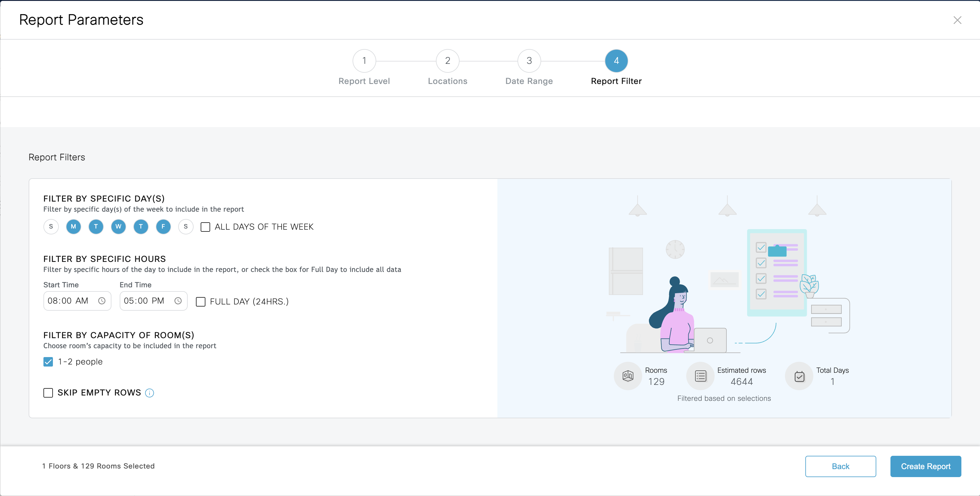Enable the Sunday day circle
980x496 pixels.
(51, 227)
